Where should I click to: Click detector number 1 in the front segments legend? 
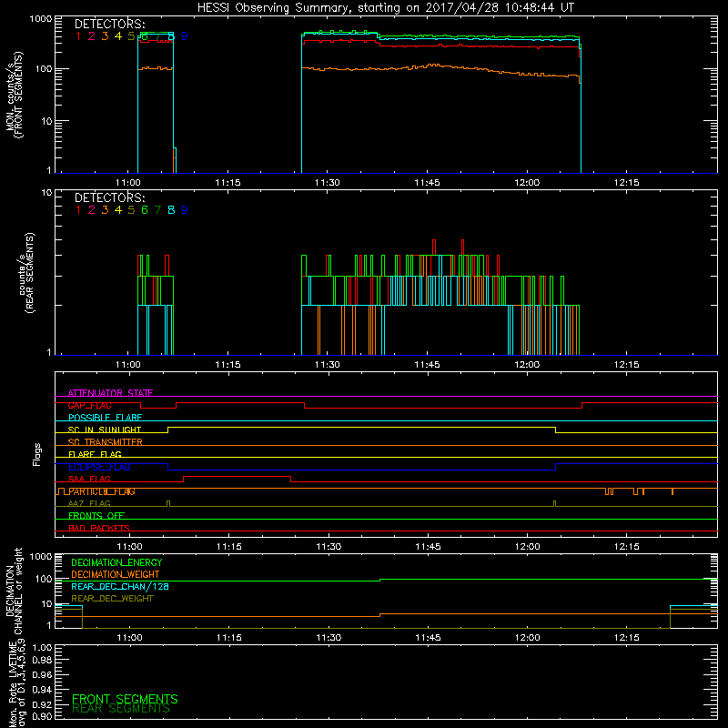click(78, 36)
